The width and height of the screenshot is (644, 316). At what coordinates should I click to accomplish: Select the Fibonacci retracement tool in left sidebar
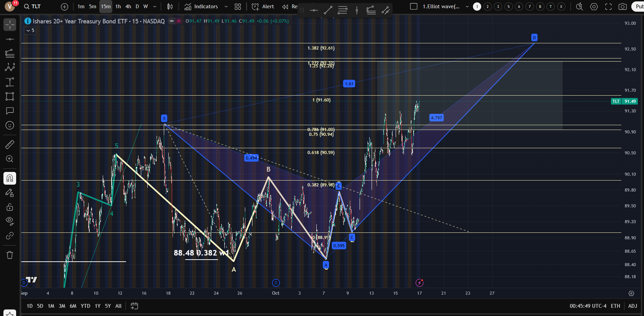[x=10, y=53]
